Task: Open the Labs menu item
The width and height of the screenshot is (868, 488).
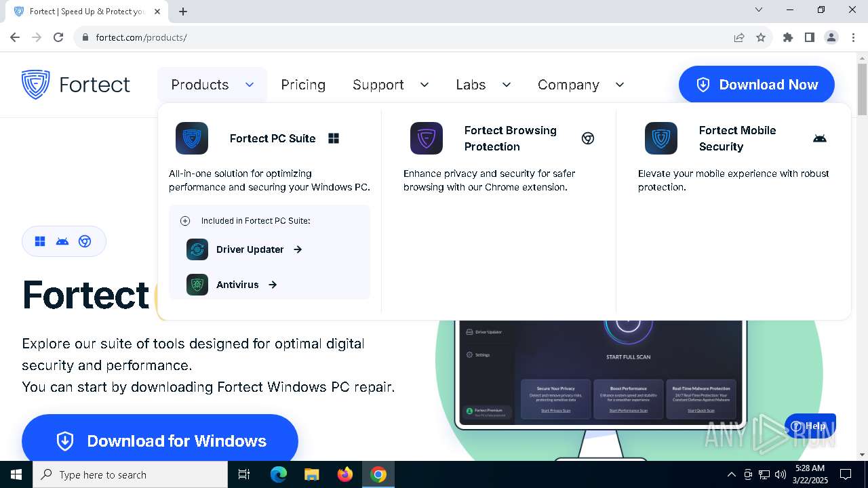Action: coord(471,85)
